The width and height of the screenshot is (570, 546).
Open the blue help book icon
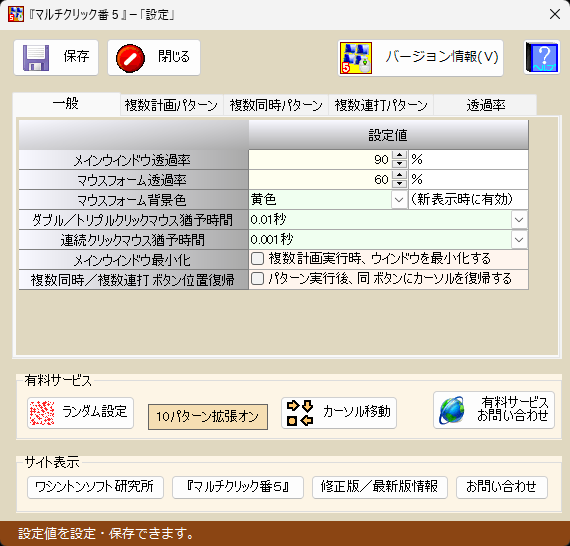pyautogui.click(x=542, y=57)
